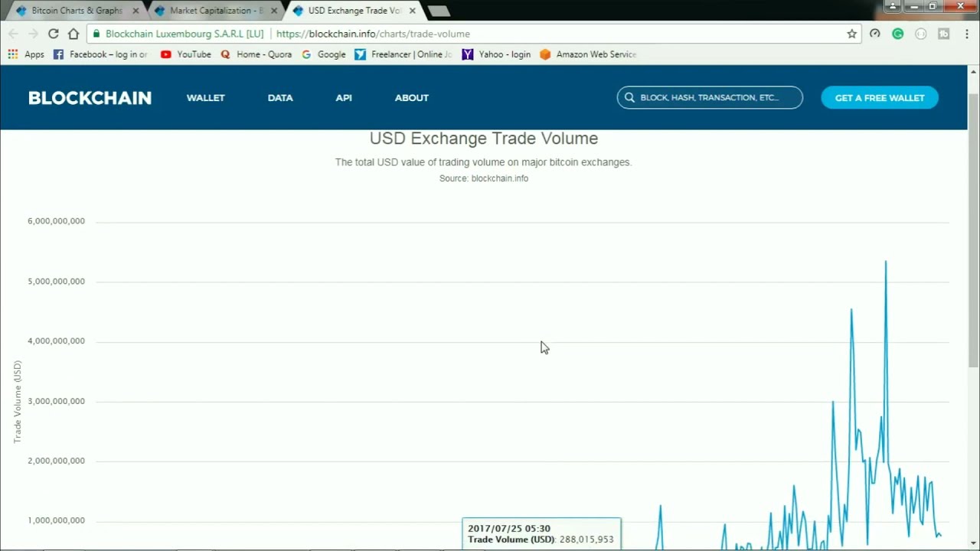
Task: Open the Home - Quora bookmark
Action: (x=256, y=54)
